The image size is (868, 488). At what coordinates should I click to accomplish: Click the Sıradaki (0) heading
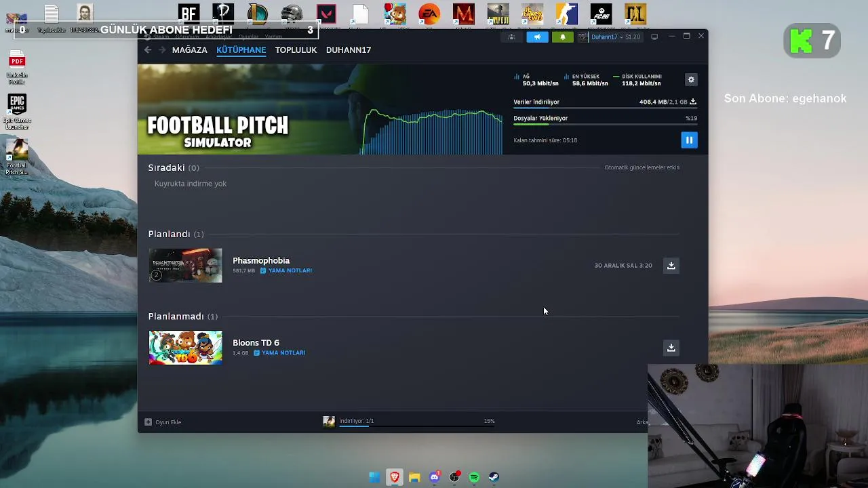point(174,167)
